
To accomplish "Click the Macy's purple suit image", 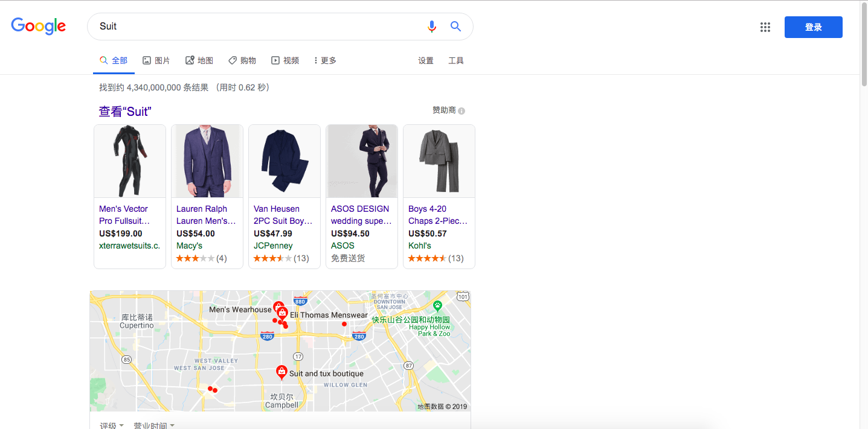I will click(207, 161).
